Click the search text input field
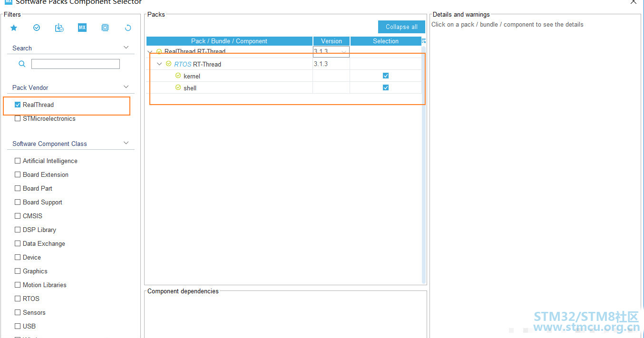 click(76, 64)
